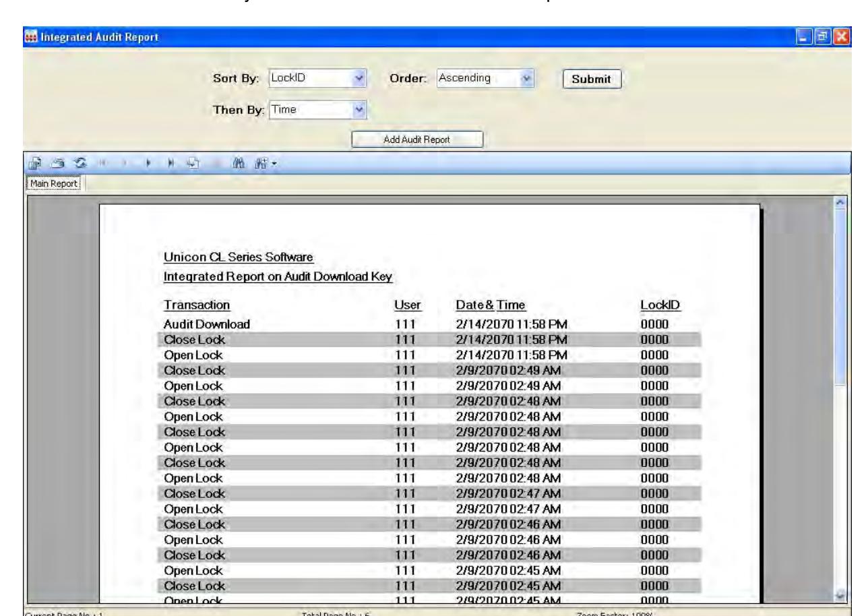Select the Main Report tab
868x616 pixels.
[52, 184]
